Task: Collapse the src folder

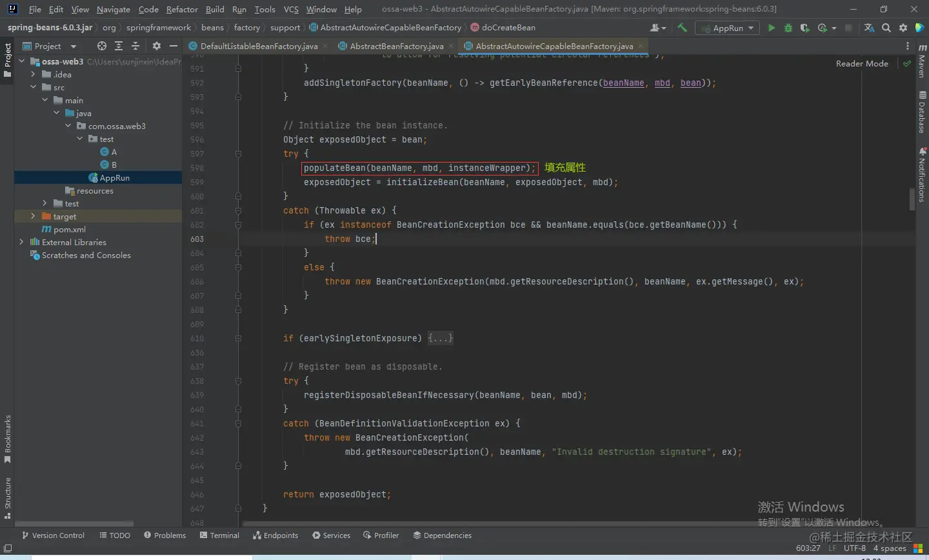Action: (x=33, y=87)
